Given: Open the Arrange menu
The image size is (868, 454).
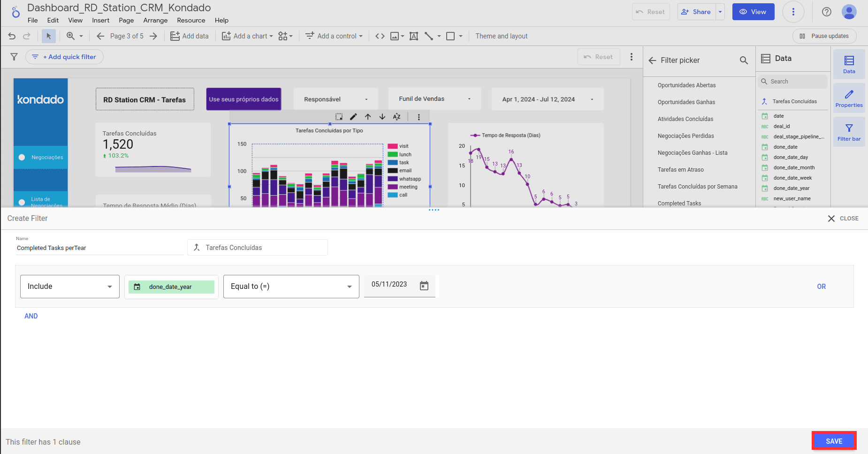Looking at the screenshot, I should (155, 20).
